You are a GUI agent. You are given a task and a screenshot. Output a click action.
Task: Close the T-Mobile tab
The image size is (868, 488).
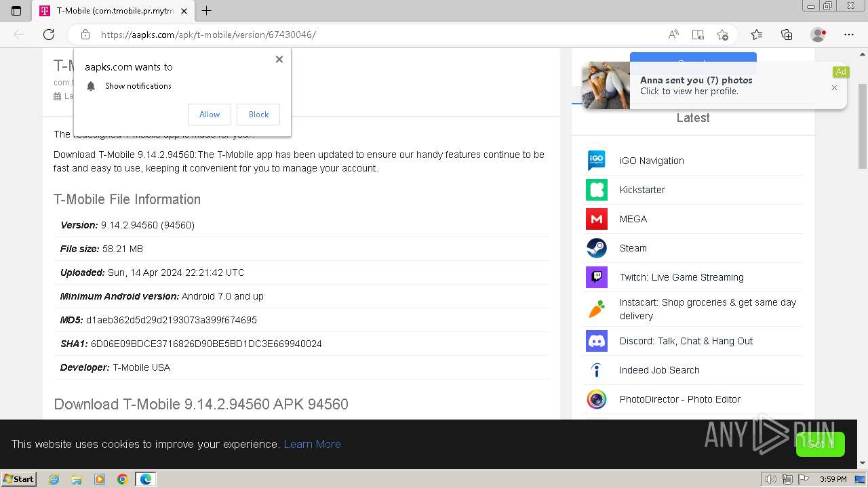[184, 11]
